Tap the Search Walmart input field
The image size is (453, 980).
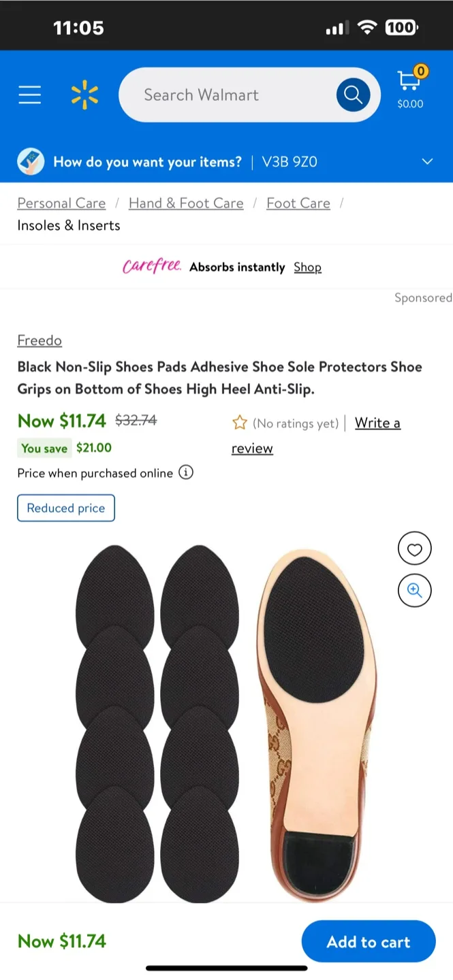coord(225,95)
